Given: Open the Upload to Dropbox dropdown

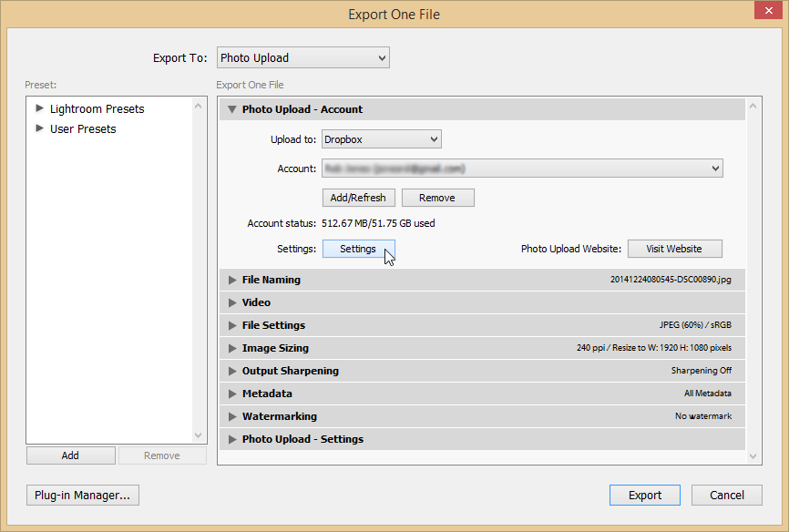Looking at the screenshot, I should click(x=381, y=139).
